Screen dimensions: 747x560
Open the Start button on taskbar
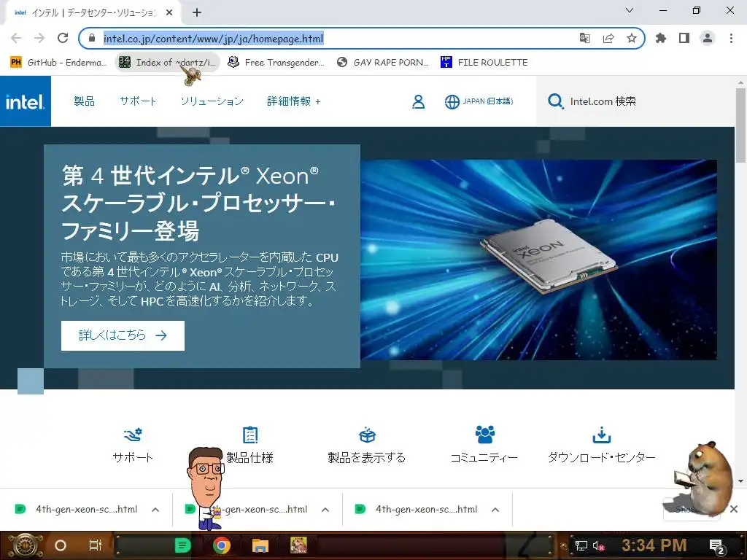click(x=26, y=545)
